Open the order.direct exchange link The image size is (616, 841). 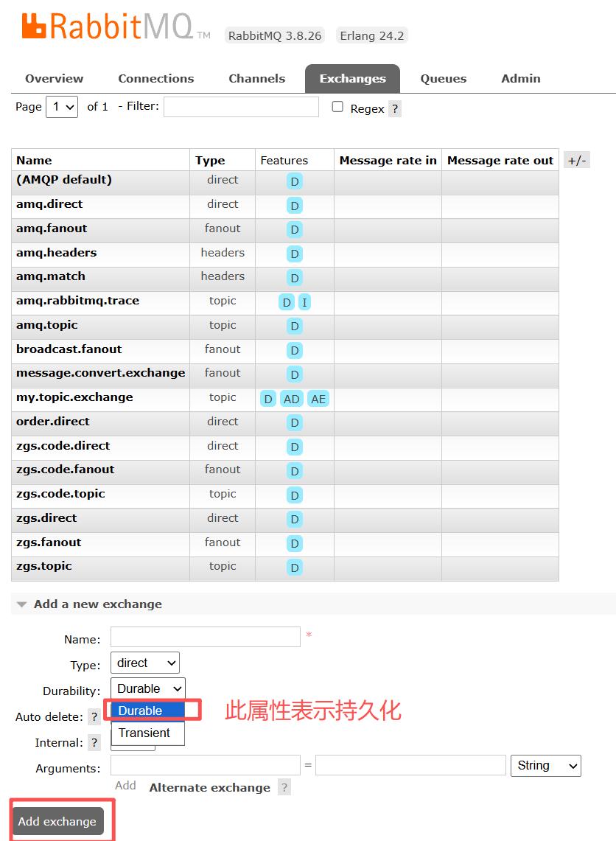52,422
